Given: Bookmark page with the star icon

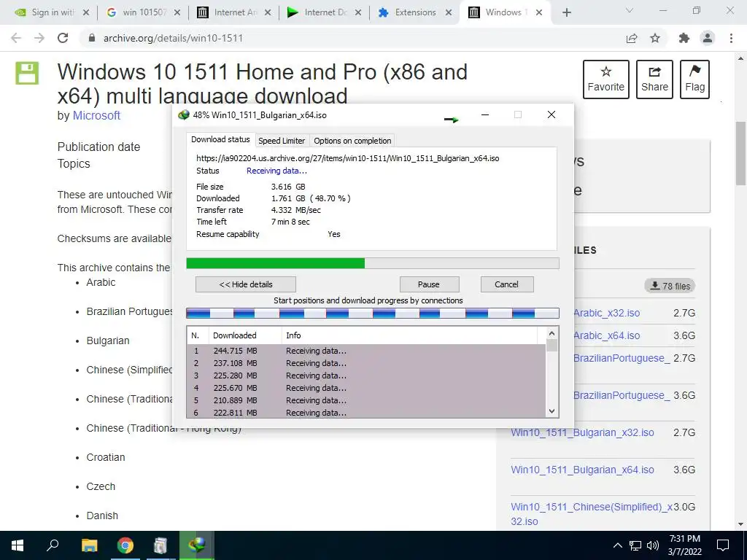Looking at the screenshot, I should point(655,38).
